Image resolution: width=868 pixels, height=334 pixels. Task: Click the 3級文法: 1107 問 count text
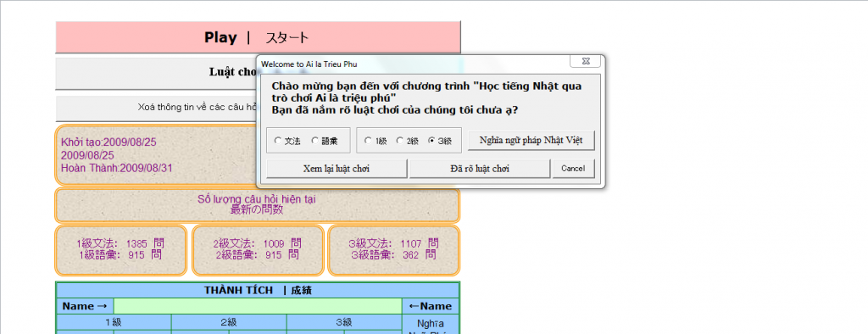click(394, 243)
